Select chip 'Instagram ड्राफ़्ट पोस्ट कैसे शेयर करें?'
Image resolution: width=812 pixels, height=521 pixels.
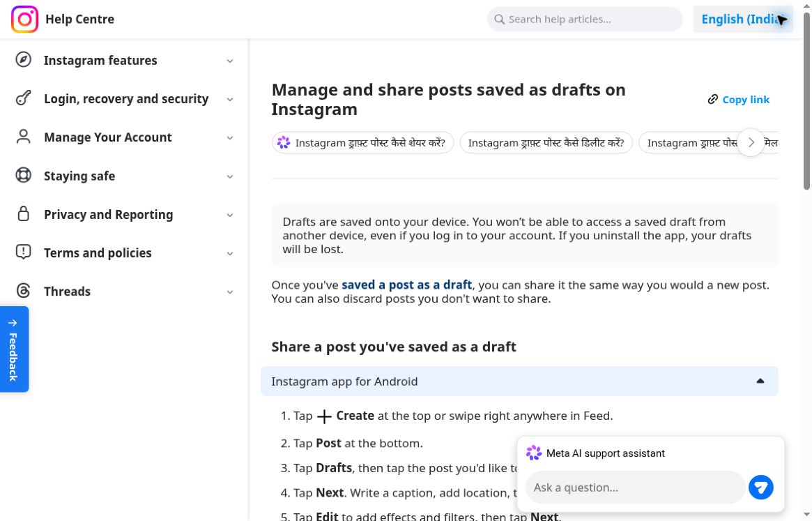362,142
